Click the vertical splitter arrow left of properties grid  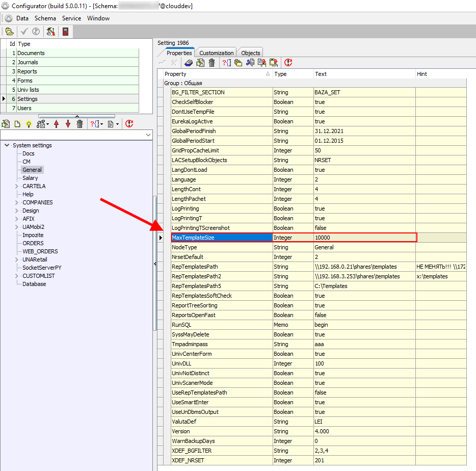click(155, 264)
